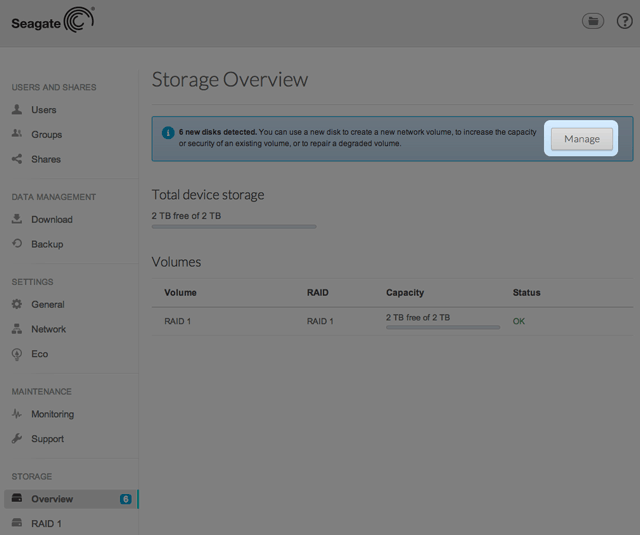Select Overview under Storage
This screenshot has width=640, height=535.
pyautogui.click(x=71, y=499)
